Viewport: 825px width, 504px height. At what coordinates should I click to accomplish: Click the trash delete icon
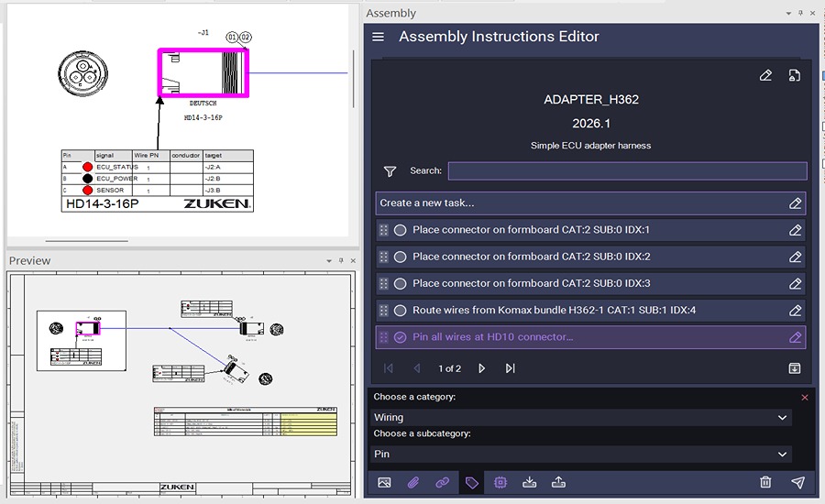click(x=765, y=483)
